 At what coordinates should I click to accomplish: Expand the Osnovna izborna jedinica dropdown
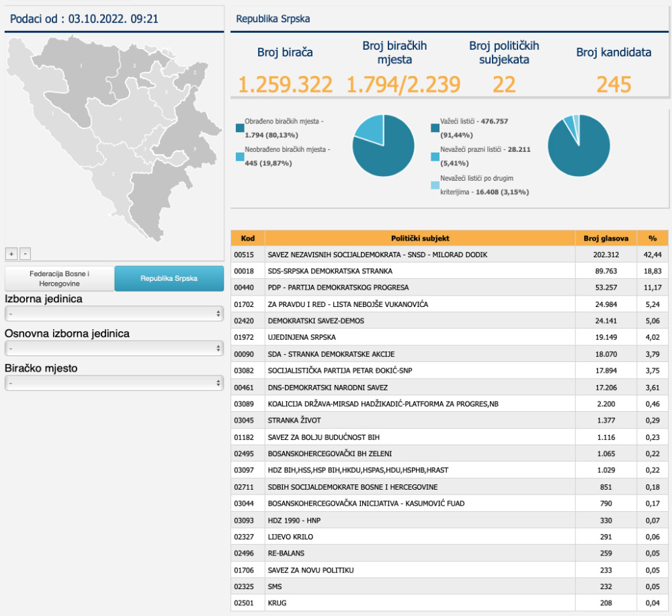pos(114,348)
